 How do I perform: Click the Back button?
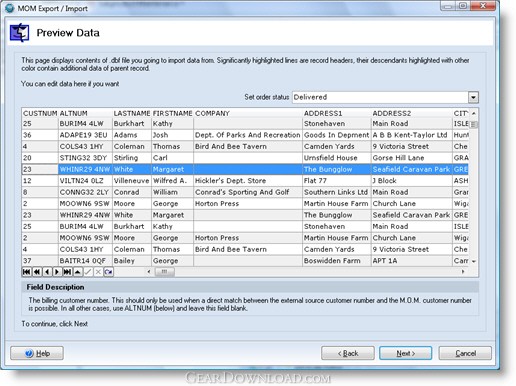tap(348, 353)
